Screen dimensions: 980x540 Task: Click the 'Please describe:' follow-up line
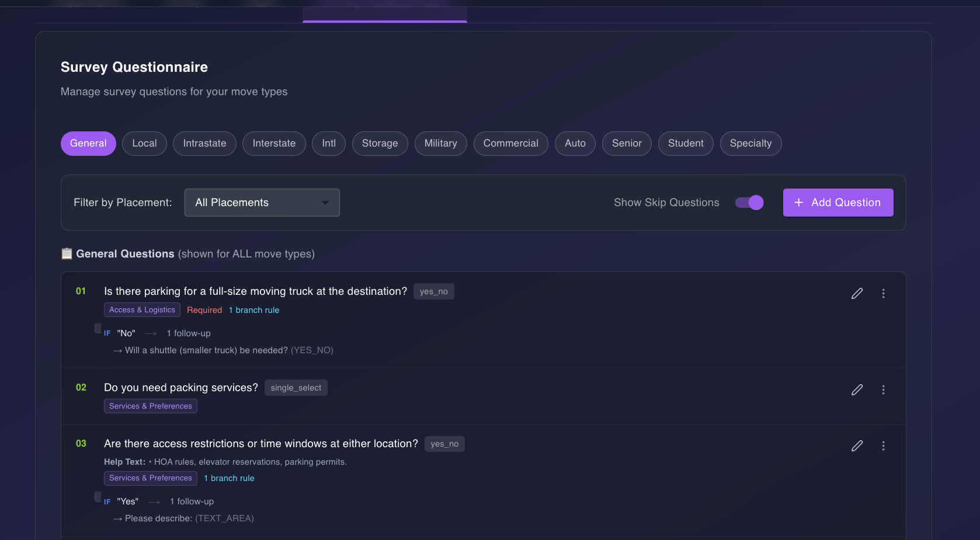tap(183, 518)
